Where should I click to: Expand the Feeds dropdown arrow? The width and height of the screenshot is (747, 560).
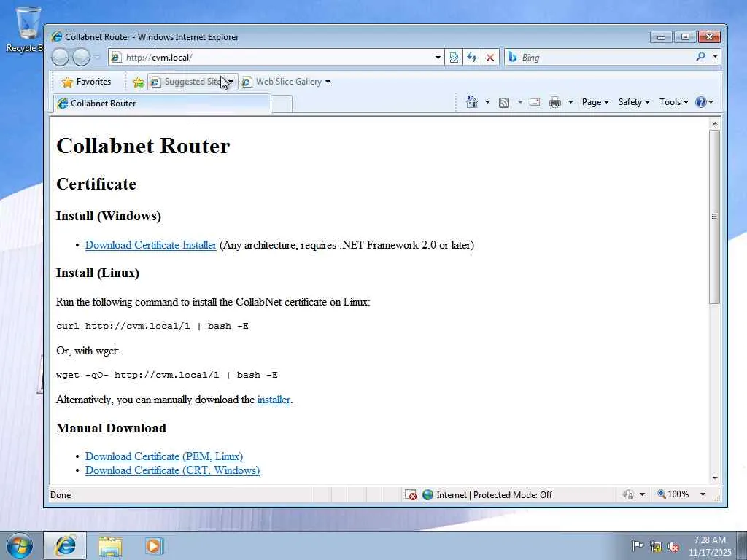[x=520, y=102]
